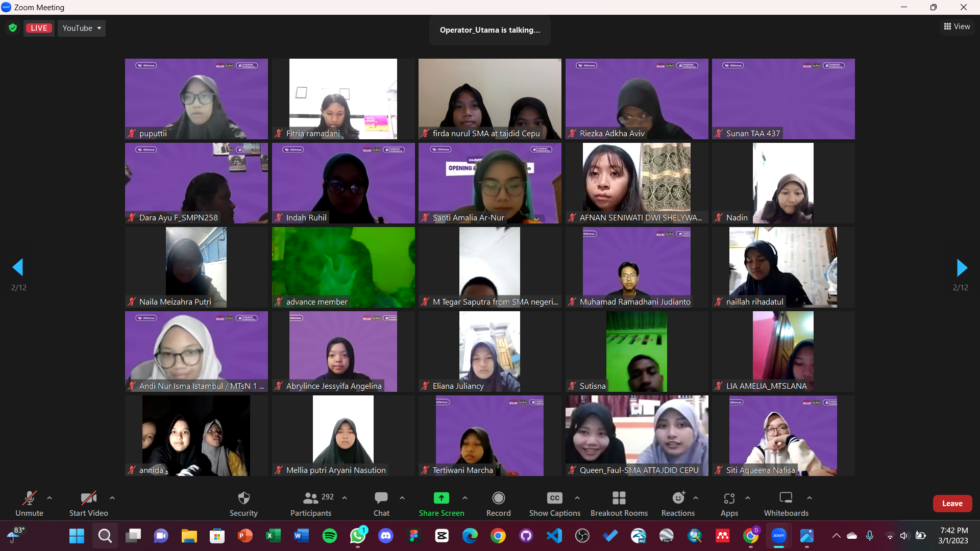Go to next gallery page arrow
Image resolution: width=980 pixels, height=551 pixels.
pyautogui.click(x=961, y=267)
